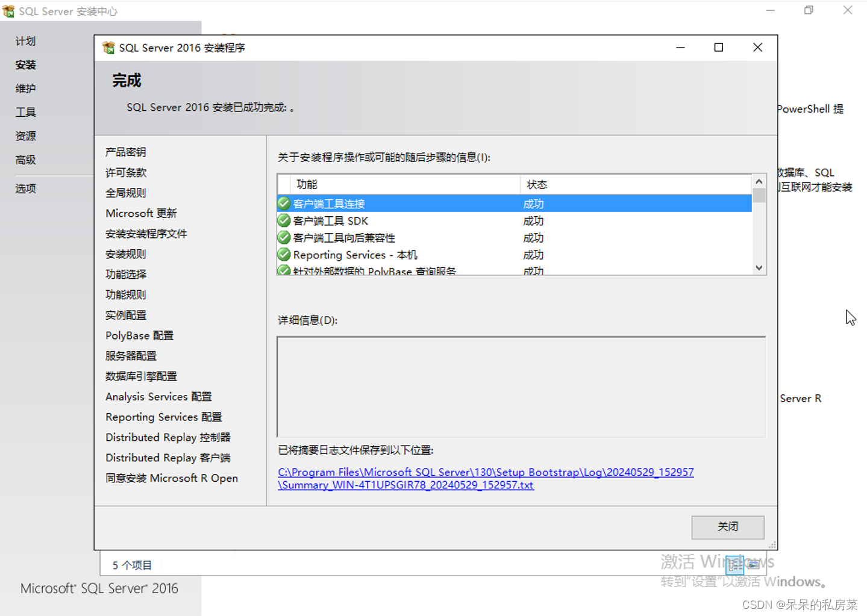Click the 安装安装程序文件 step
This screenshot has height=616, width=867.
146,234
